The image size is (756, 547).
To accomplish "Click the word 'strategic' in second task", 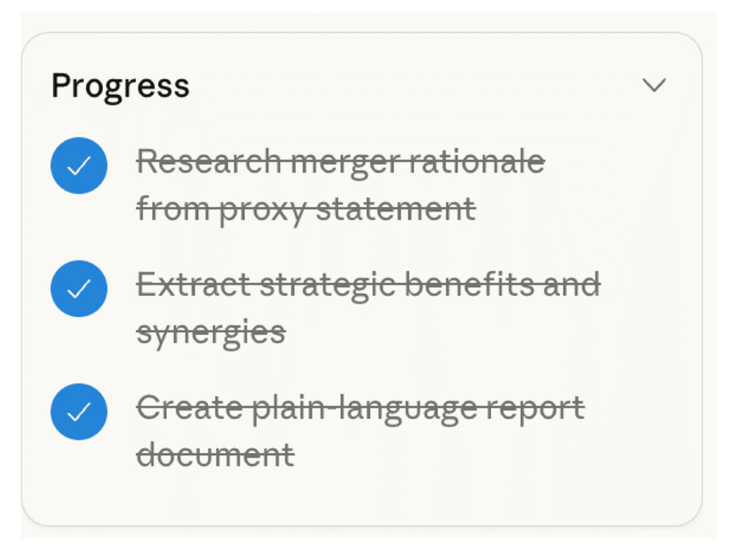I will click(327, 285).
